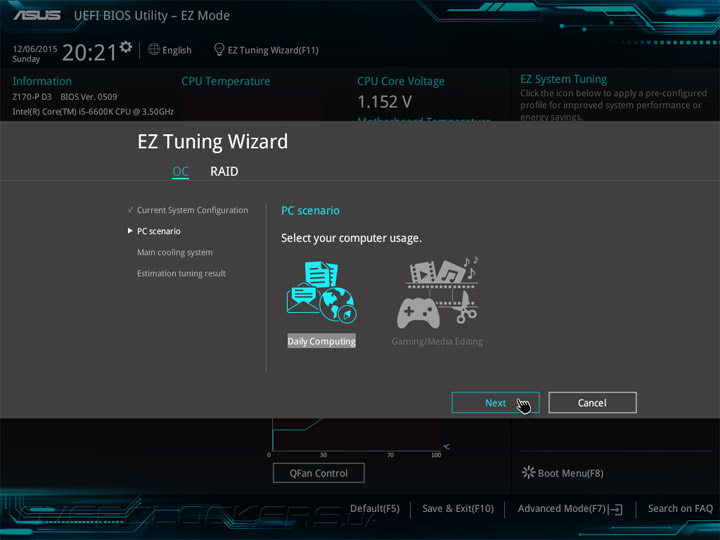Select PC scenario step in sidebar
Viewport: 720px width, 540px height.
159,231
